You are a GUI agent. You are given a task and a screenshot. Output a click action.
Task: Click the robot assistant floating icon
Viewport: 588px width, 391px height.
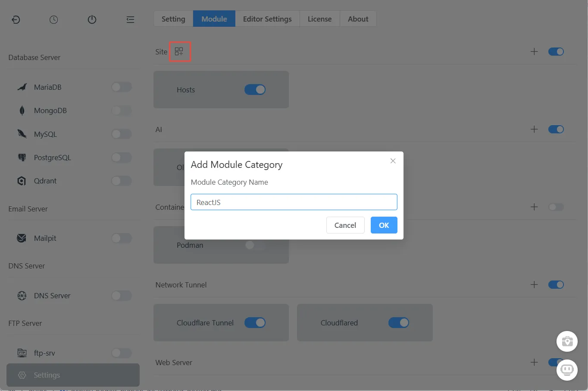[x=567, y=370]
